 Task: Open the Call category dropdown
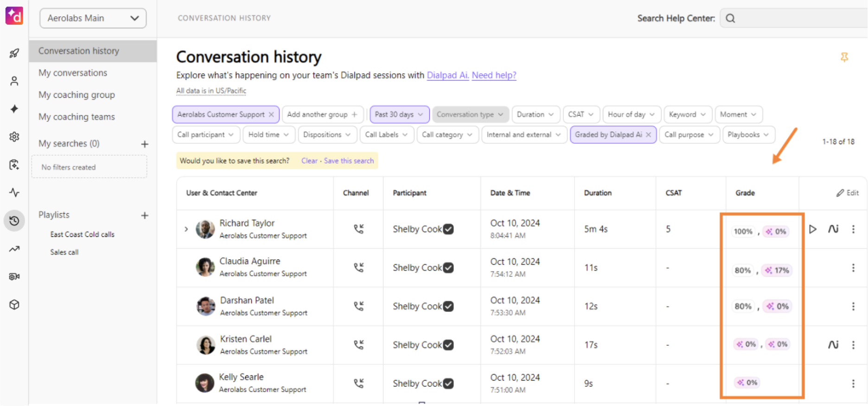(x=447, y=135)
